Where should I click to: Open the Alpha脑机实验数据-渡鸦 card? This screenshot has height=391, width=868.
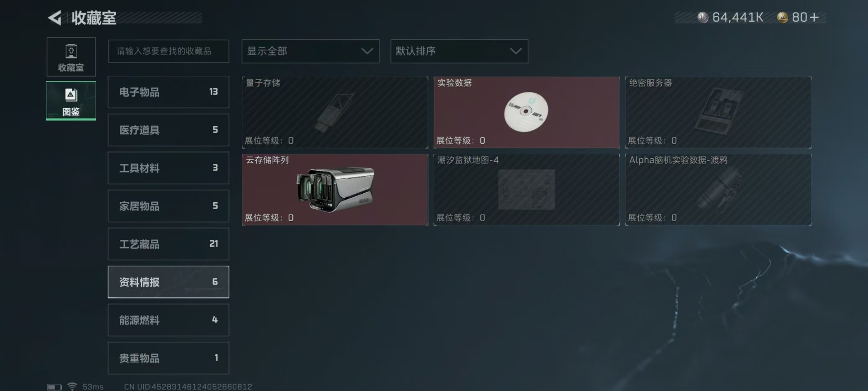(718, 190)
